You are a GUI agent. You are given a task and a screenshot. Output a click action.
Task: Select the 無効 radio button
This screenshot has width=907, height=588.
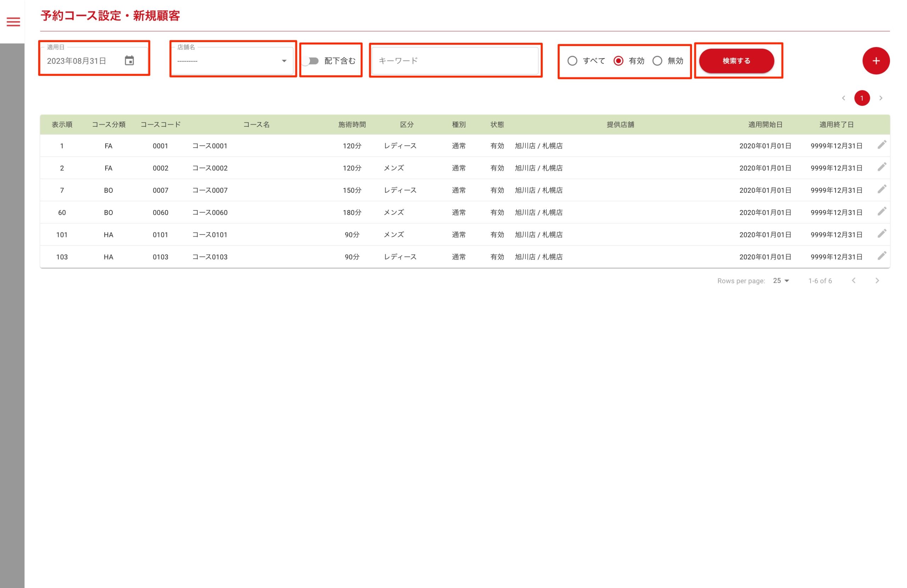coord(657,61)
